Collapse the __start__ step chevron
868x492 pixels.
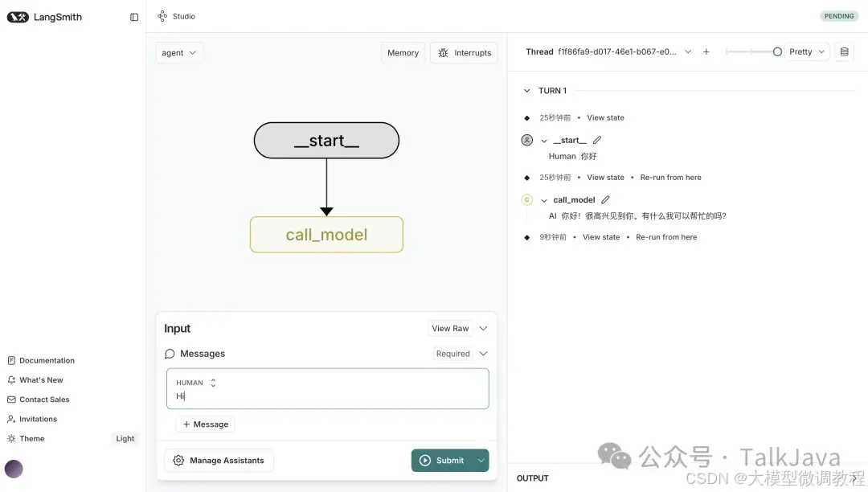[544, 141]
